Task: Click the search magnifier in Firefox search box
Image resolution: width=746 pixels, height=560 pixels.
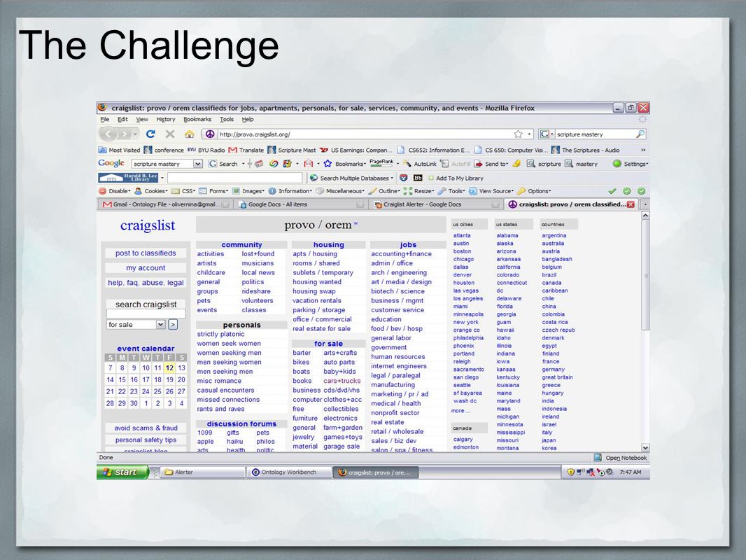Action: pyautogui.click(x=640, y=134)
